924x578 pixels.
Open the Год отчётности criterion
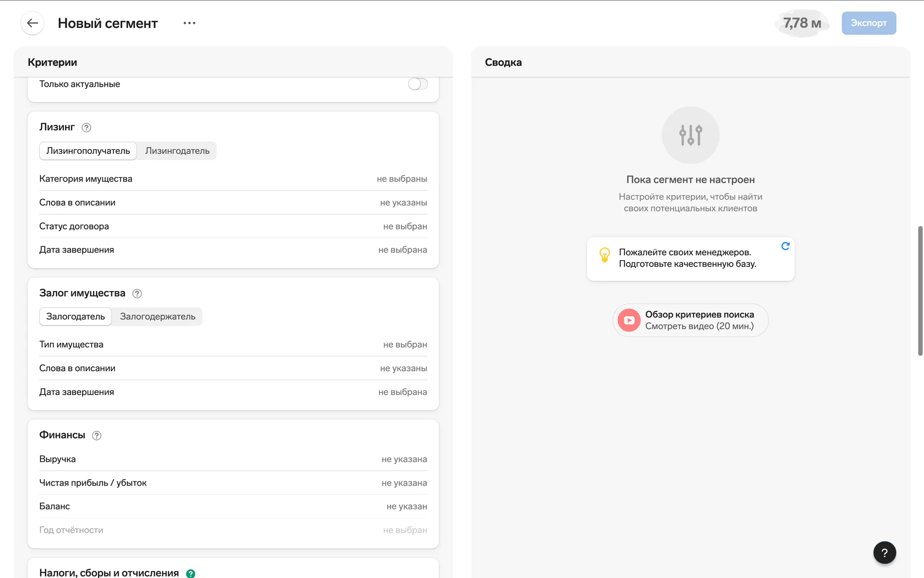(233, 530)
